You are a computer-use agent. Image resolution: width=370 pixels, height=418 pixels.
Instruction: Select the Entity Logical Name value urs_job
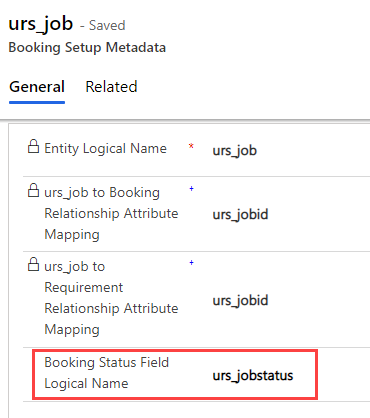coord(235,151)
